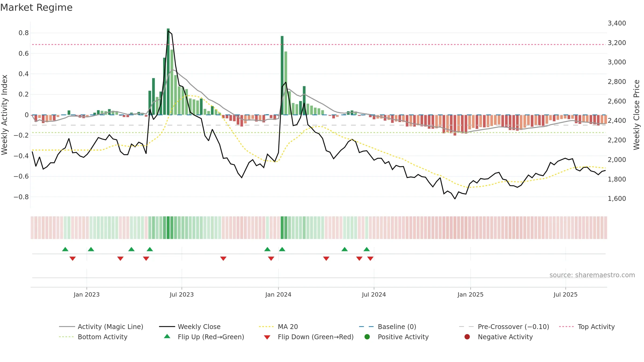Select the final Flip Down marker just before Jul 2024

pos(371,258)
